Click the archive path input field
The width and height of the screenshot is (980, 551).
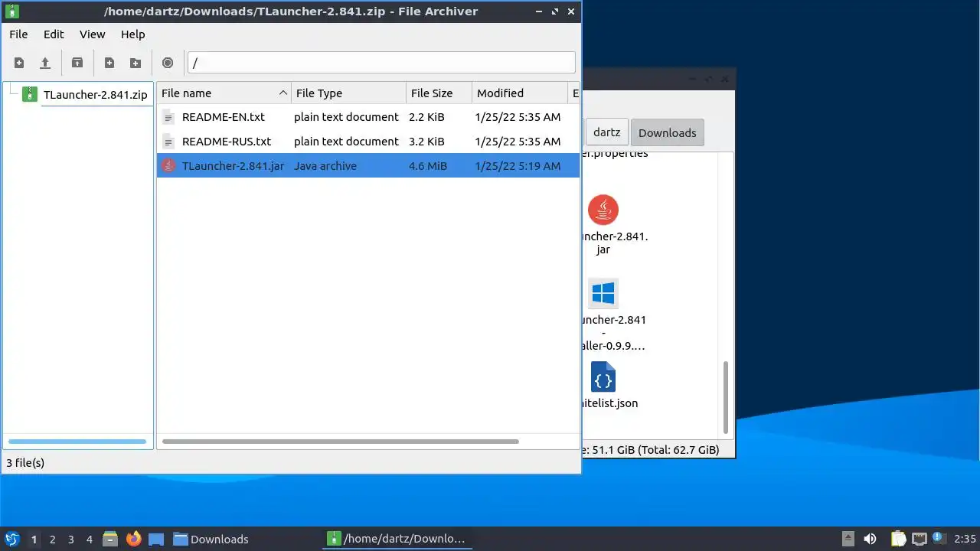coord(381,63)
